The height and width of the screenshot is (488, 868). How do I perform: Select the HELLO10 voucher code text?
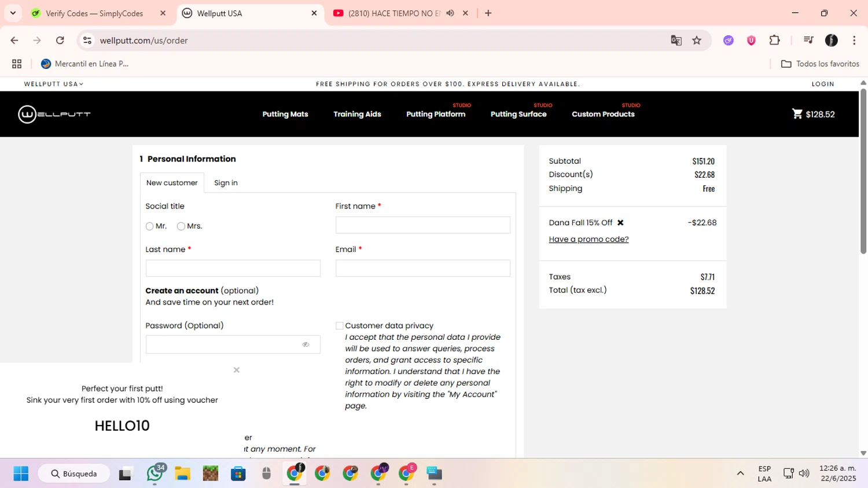click(x=122, y=426)
